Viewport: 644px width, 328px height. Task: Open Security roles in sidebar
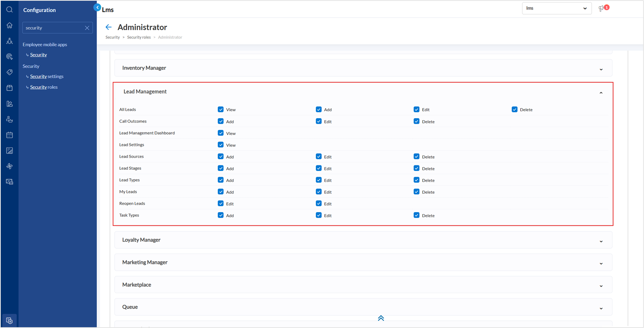coord(44,87)
